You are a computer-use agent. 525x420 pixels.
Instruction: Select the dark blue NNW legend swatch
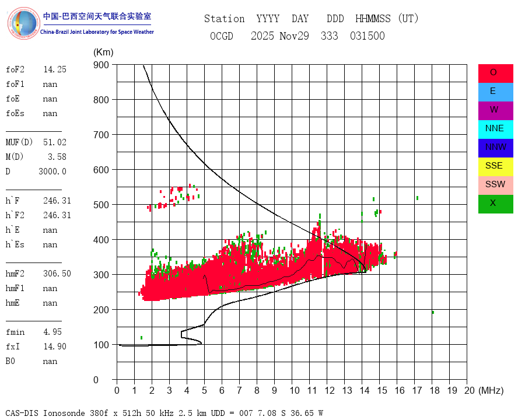pyautogui.click(x=495, y=148)
